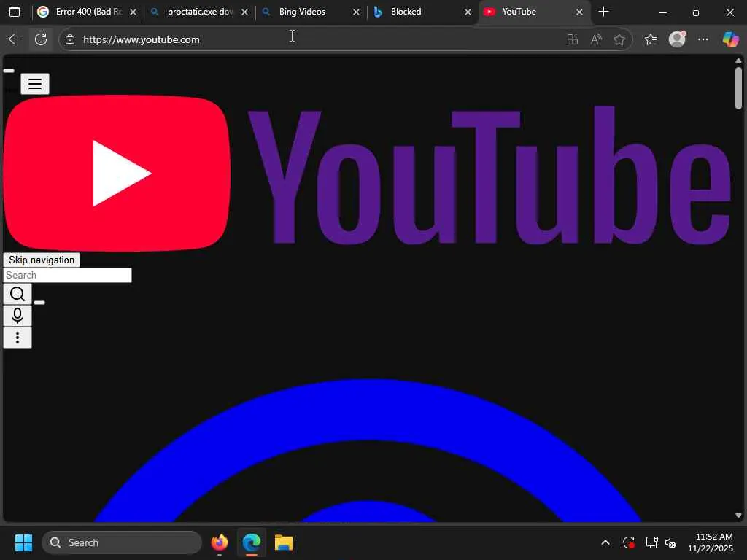747x560 pixels.
Task: Close the YouTube tab
Action: click(579, 12)
